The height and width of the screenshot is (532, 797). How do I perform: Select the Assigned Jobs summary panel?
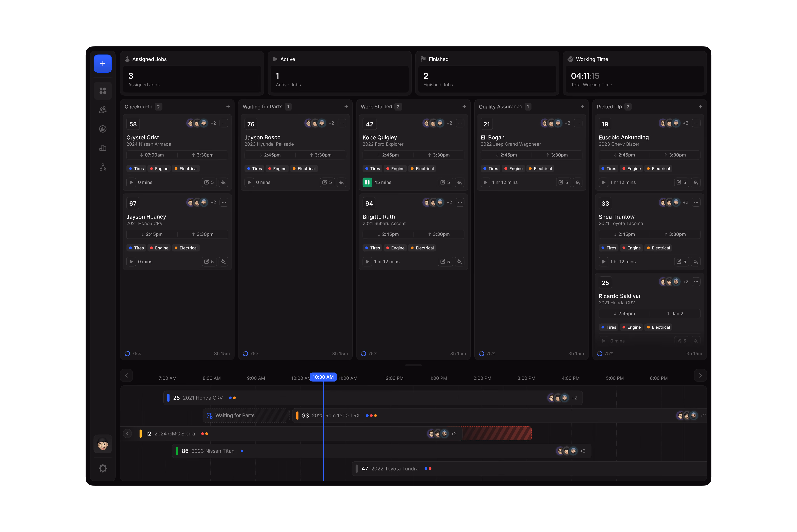(192, 73)
